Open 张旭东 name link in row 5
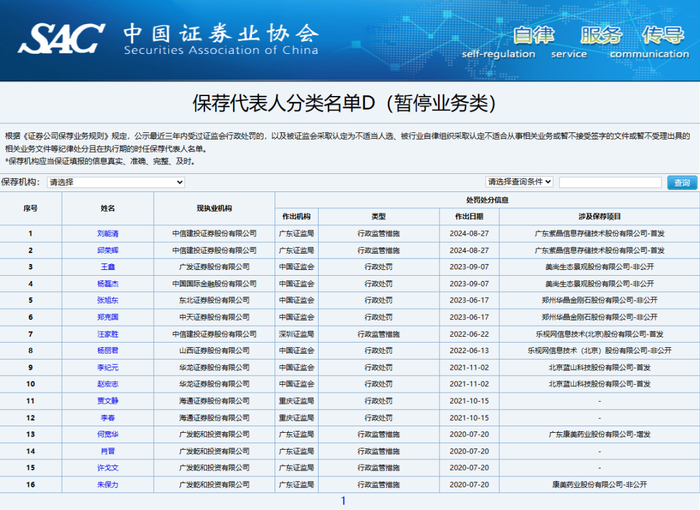 point(107,300)
